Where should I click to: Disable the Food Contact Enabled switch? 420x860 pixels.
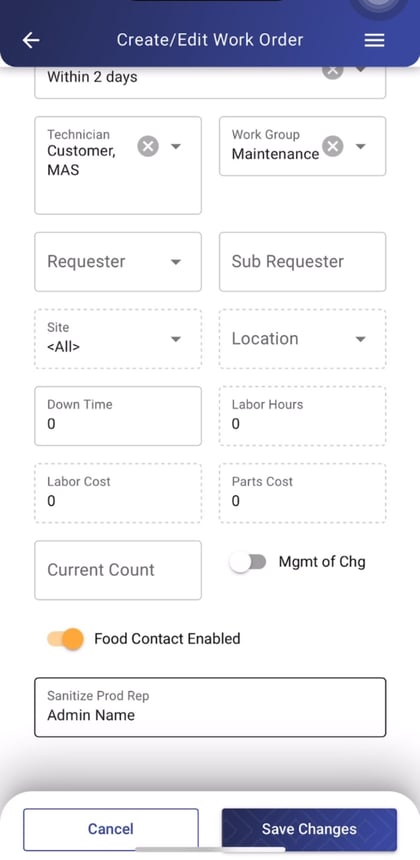tap(65, 639)
